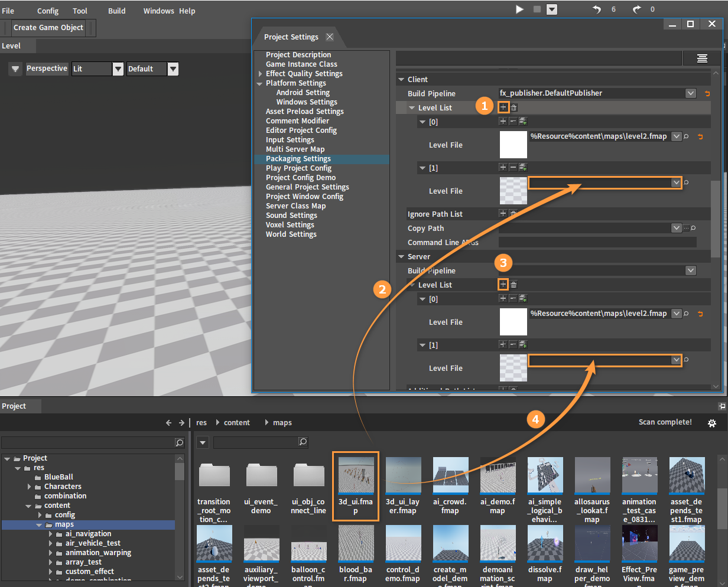
Task: Open the Project Settings list view options
Action: (702, 58)
